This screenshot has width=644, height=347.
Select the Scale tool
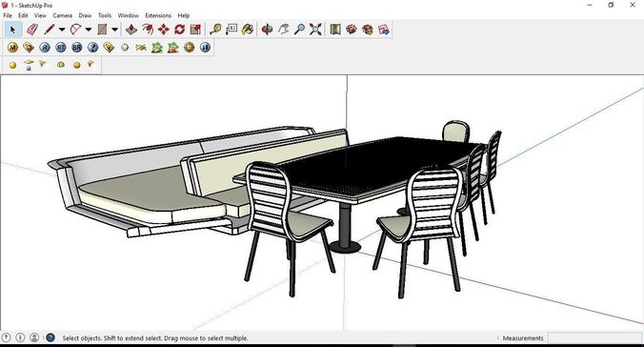pos(195,30)
